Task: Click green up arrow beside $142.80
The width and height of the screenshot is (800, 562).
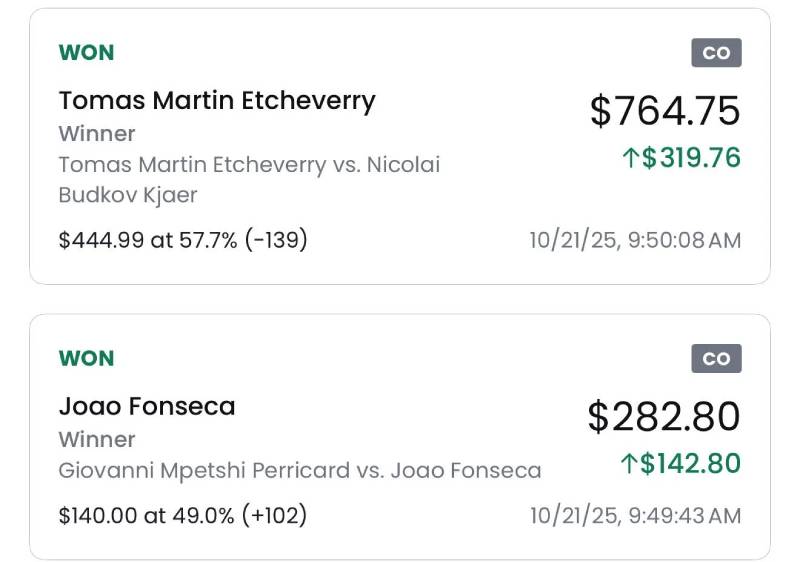Action: (x=629, y=464)
